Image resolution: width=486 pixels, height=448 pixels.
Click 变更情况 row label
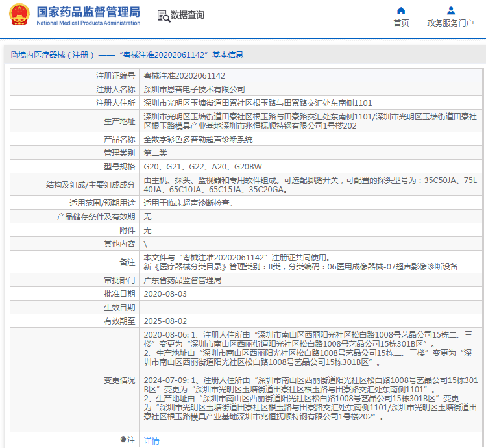click(119, 380)
